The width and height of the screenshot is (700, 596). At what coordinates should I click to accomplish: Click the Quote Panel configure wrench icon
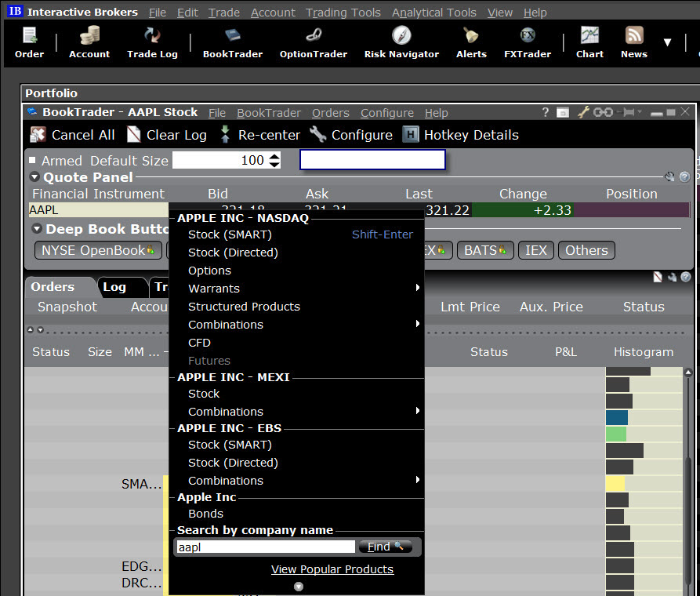coord(669,177)
